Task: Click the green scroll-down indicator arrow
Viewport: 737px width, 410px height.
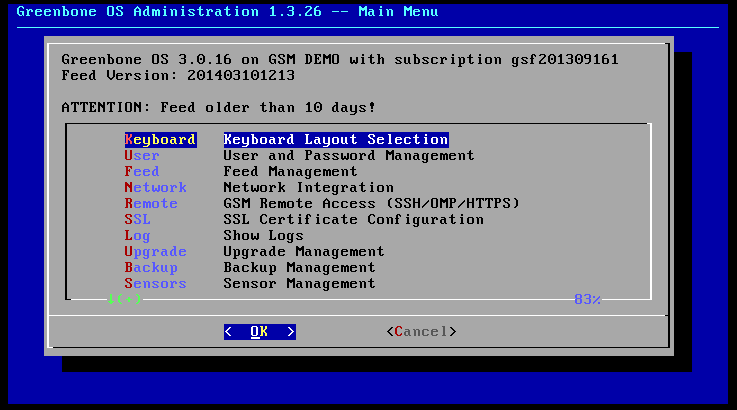Action: pyautogui.click(x=111, y=299)
